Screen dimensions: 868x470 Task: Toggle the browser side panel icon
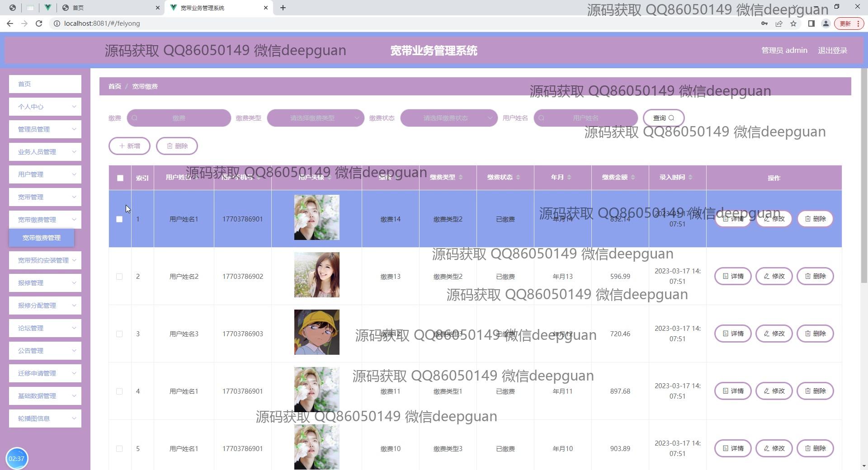(811, 23)
